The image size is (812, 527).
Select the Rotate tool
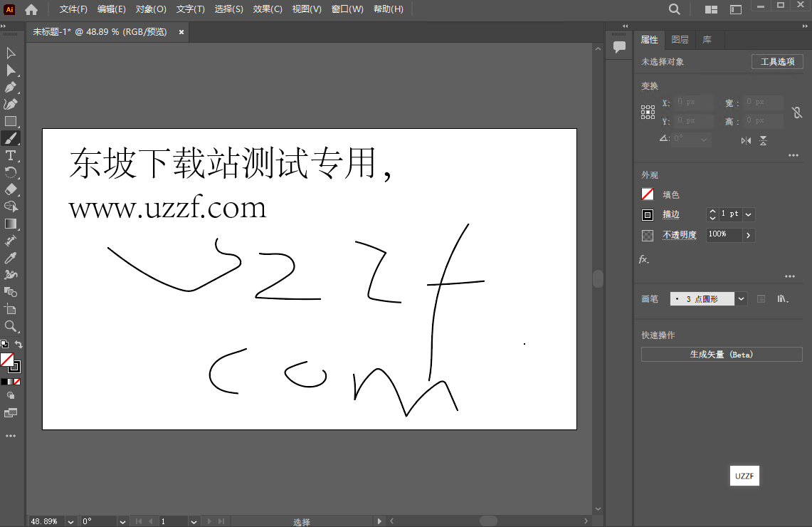click(x=10, y=172)
